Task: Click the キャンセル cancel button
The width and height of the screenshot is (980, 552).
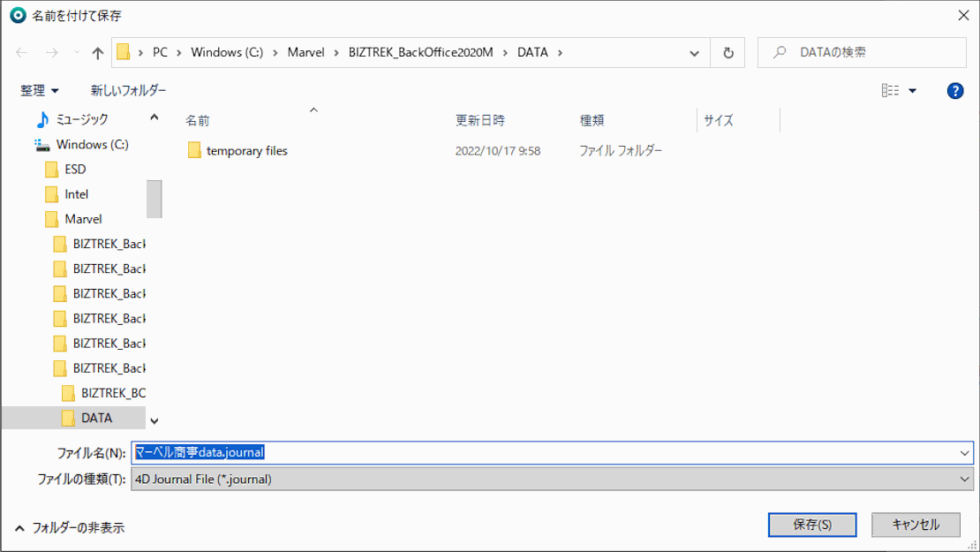Action: pos(916,525)
